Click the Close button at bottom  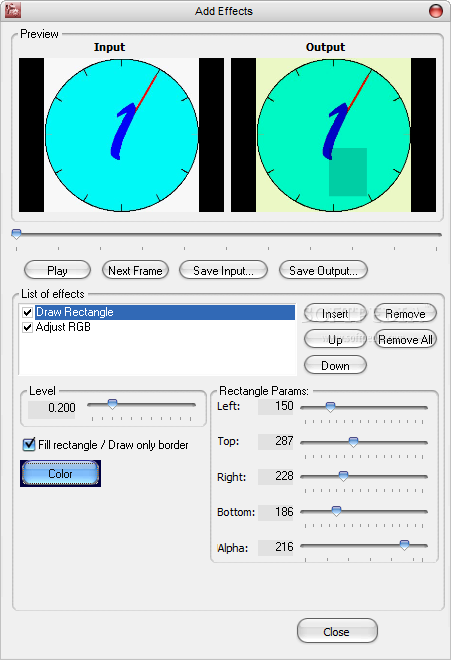(337, 631)
